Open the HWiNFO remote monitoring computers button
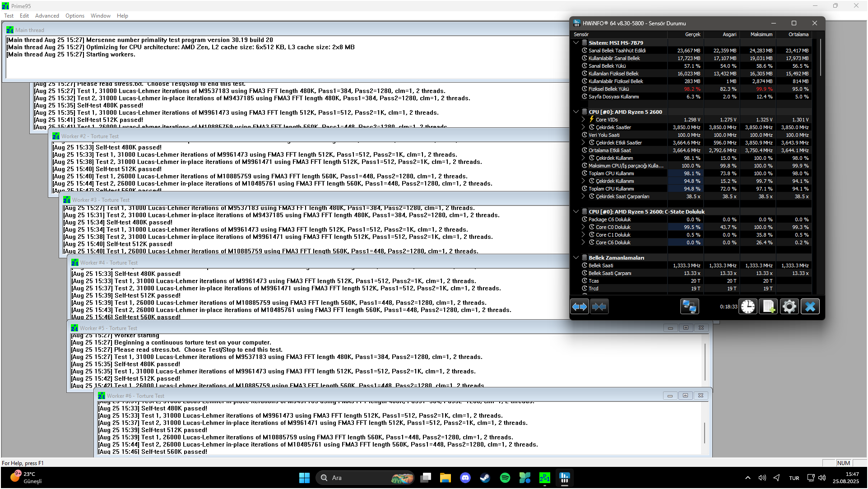This screenshot has height=489, width=868. [x=689, y=307]
